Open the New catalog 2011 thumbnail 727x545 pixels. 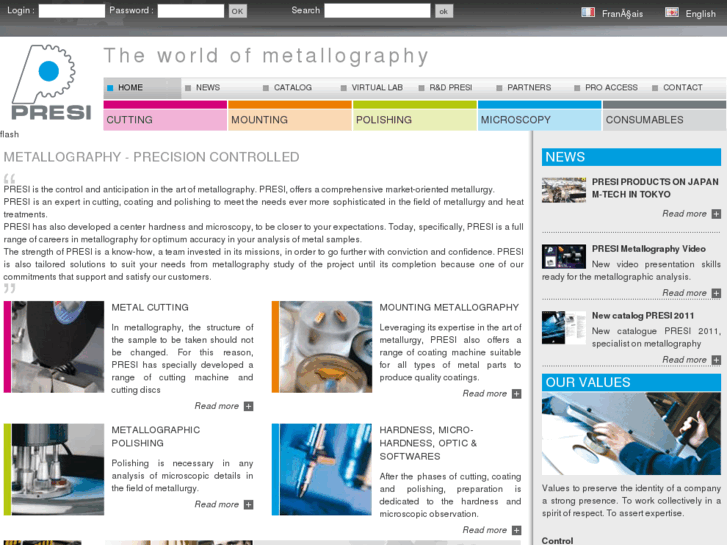click(x=564, y=327)
